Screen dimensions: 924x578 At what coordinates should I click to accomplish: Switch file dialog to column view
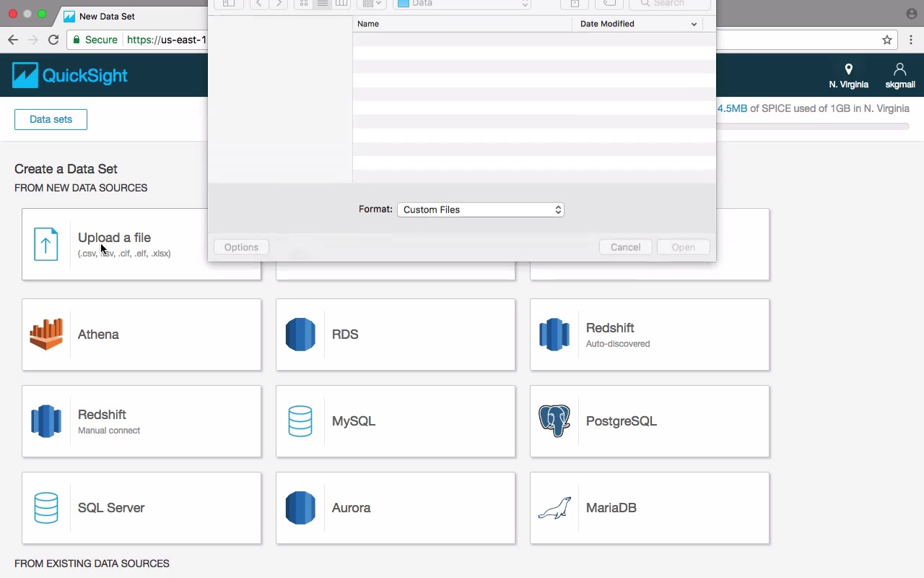(341, 4)
